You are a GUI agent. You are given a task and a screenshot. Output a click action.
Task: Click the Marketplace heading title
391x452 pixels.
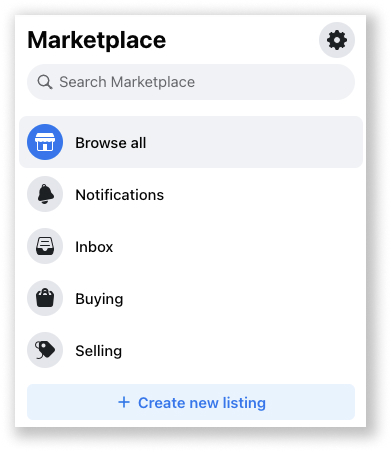[x=97, y=40]
